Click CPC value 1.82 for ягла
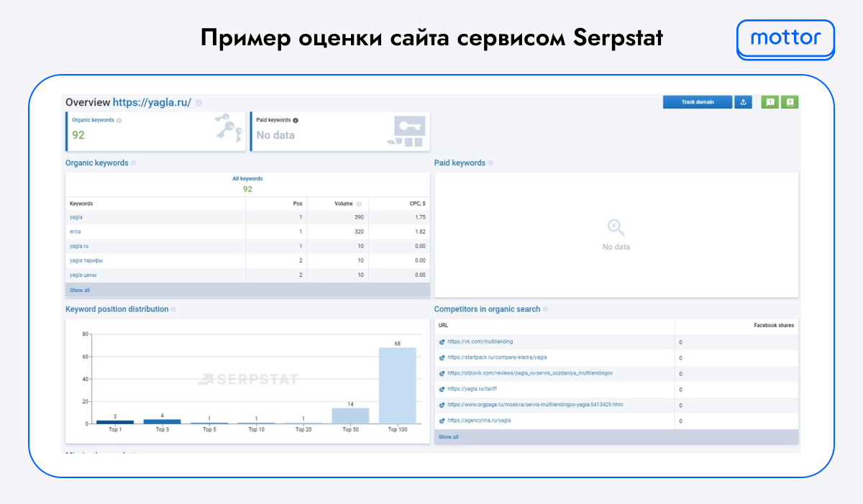Image resolution: width=863 pixels, height=504 pixels. coord(421,232)
